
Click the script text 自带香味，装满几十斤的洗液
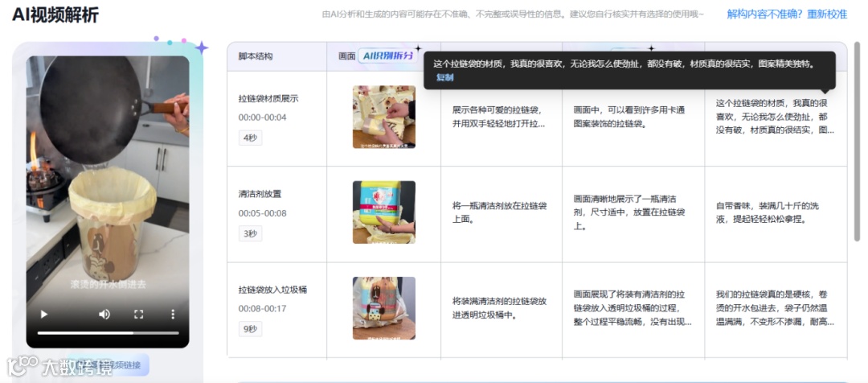[768, 213]
